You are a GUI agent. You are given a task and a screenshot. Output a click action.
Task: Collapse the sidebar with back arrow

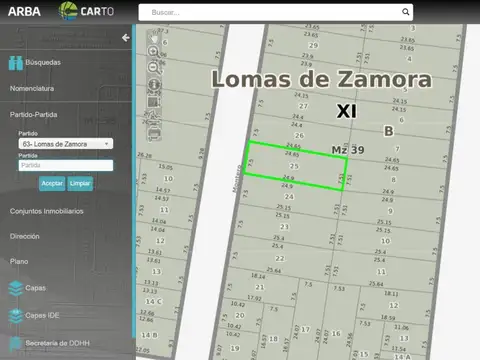tap(126, 38)
